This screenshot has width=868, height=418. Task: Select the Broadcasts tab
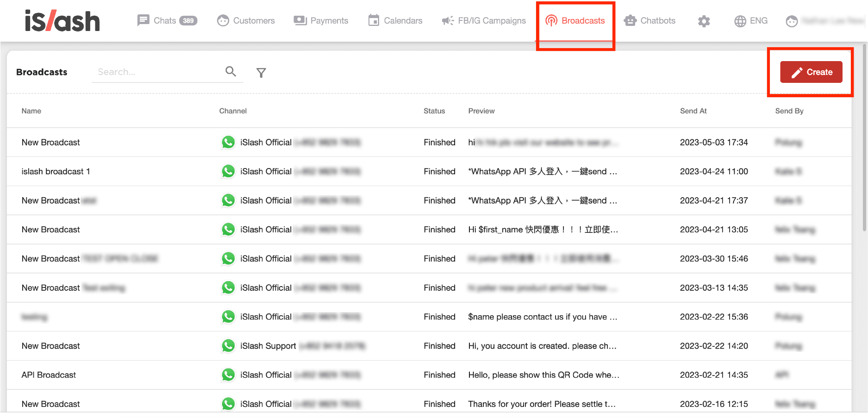coord(575,21)
